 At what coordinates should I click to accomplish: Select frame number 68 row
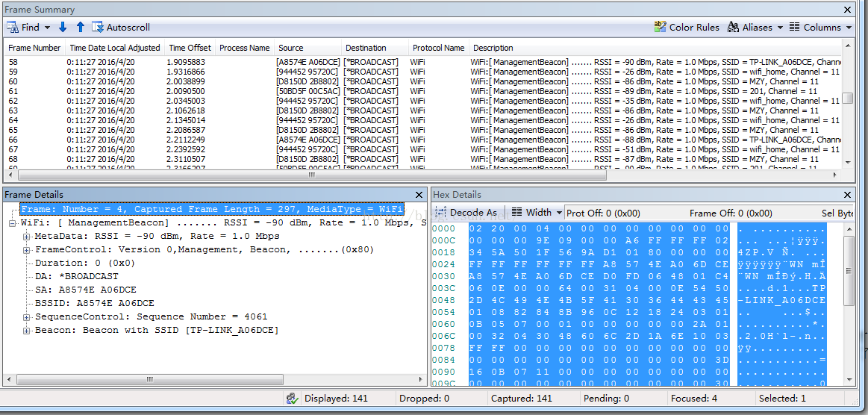(x=423, y=159)
